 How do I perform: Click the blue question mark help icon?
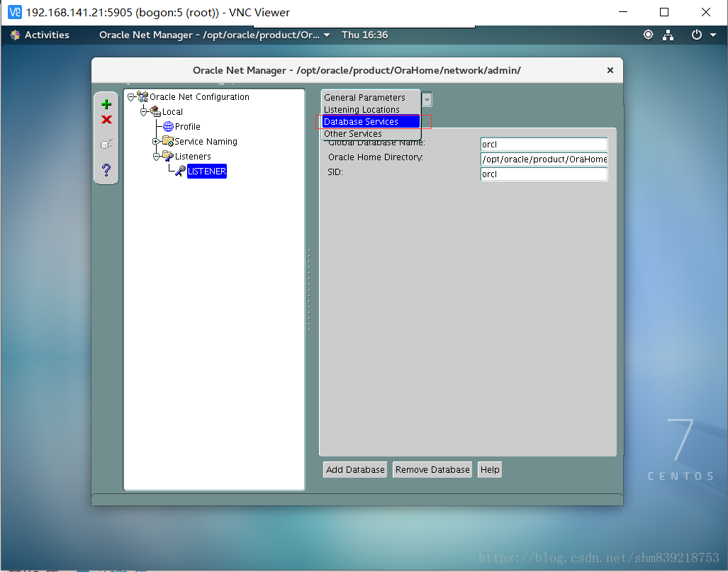click(x=106, y=170)
